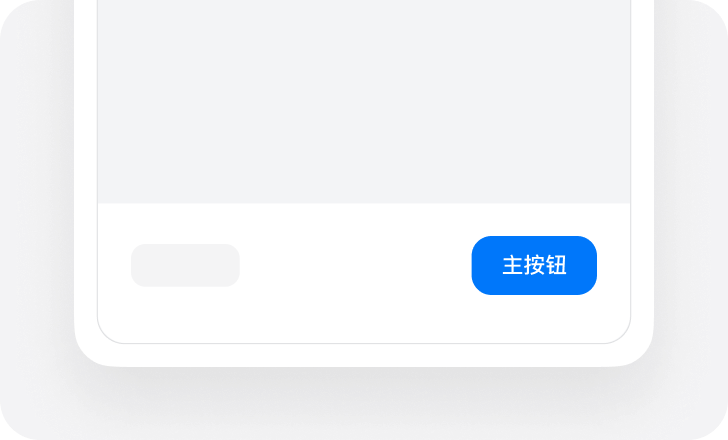Screen dimensions: 728x440
Task: Tap the light gray content area
Action: pyautogui.click(x=364, y=101)
